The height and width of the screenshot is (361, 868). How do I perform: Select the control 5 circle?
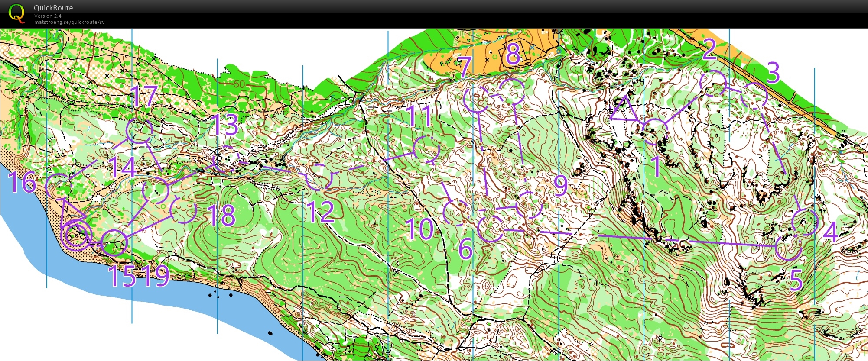789,247
